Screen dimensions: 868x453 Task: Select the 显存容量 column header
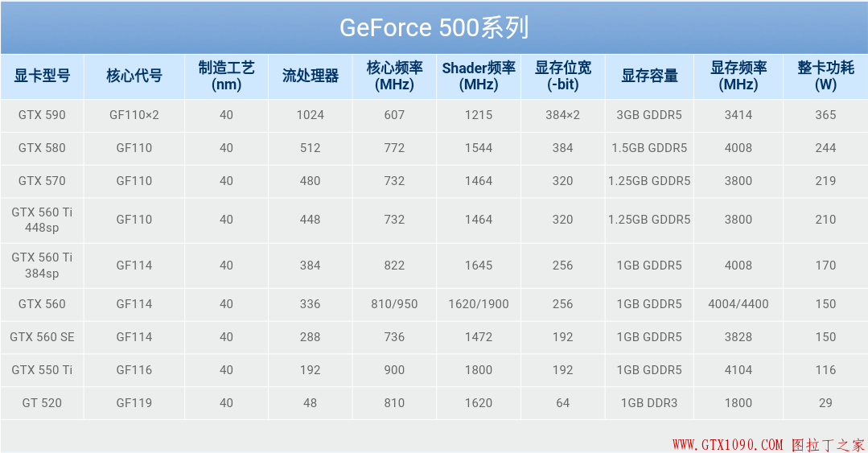[649, 76]
